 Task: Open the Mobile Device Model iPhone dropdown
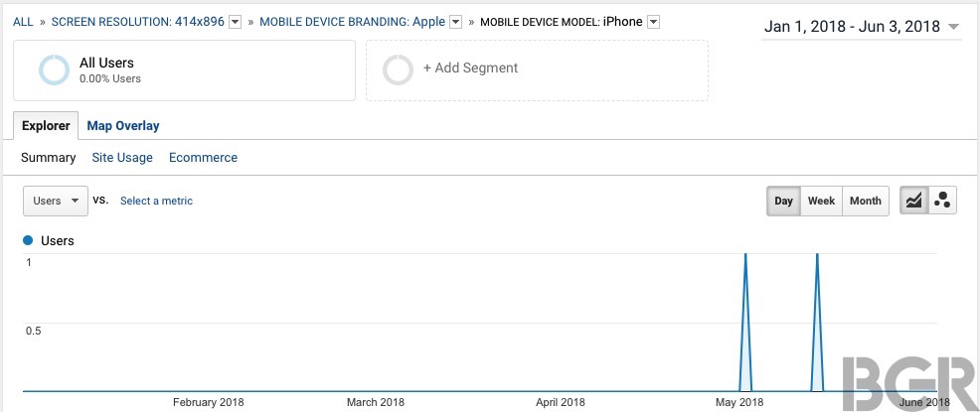(x=653, y=22)
